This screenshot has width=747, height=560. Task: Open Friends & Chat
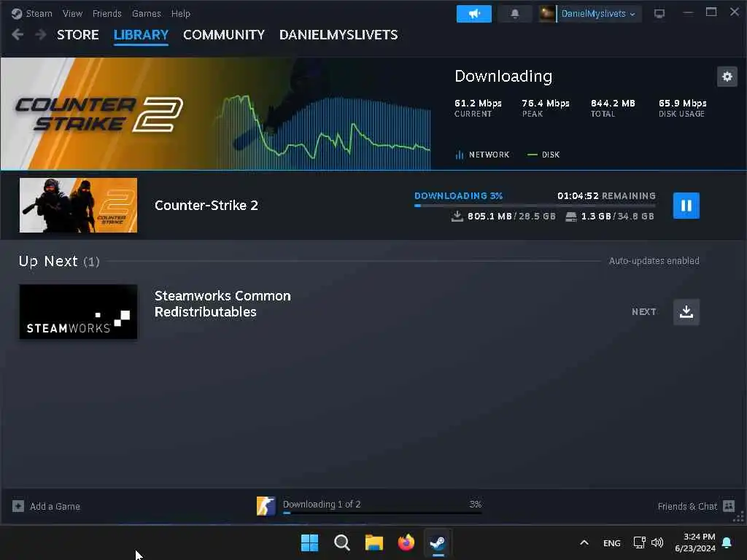(687, 506)
